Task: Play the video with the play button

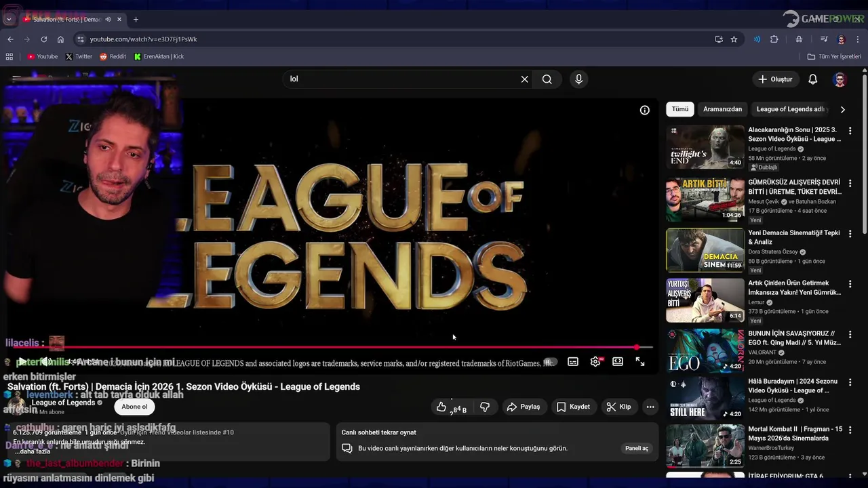Action: tap(22, 362)
